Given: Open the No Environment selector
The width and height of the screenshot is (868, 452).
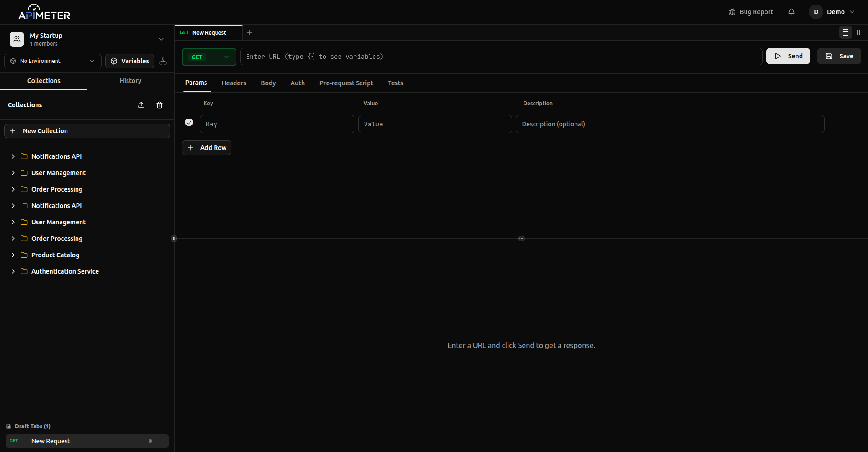Looking at the screenshot, I should pyautogui.click(x=53, y=61).
